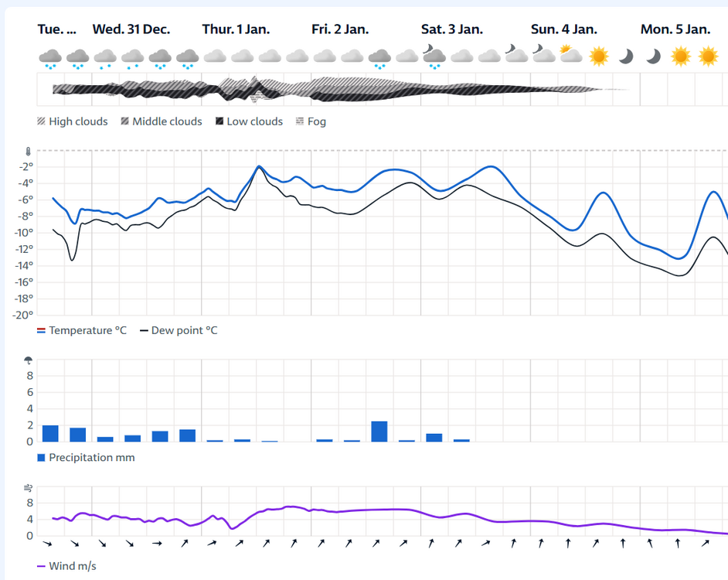Click the thermometer icon on temperature chart

tap(29, 152)
